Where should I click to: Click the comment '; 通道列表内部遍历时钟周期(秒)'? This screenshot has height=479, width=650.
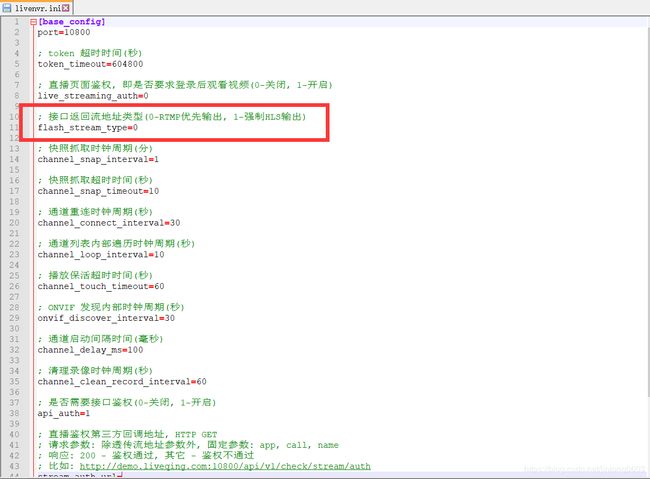pos(116,243)
